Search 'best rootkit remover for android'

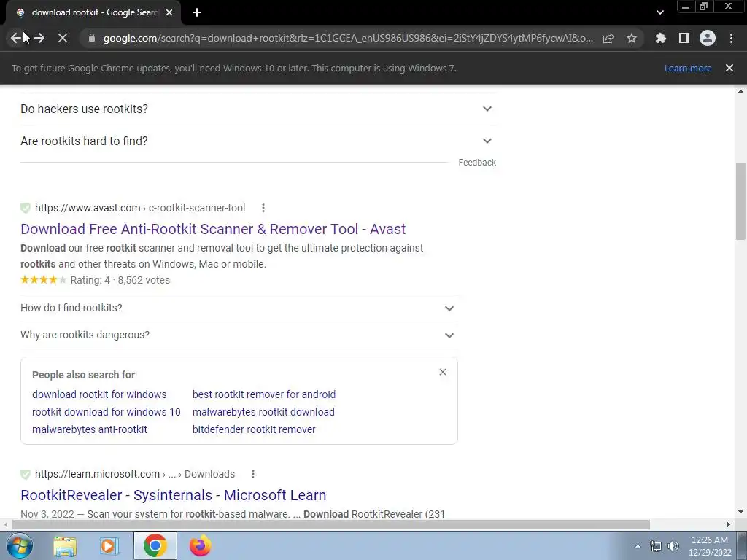pos(264,394)
